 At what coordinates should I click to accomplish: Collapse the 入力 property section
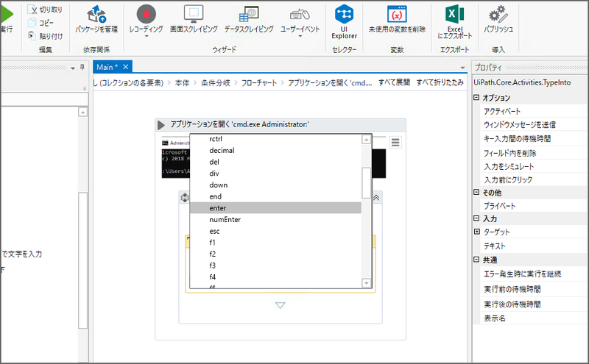(476, 218)
